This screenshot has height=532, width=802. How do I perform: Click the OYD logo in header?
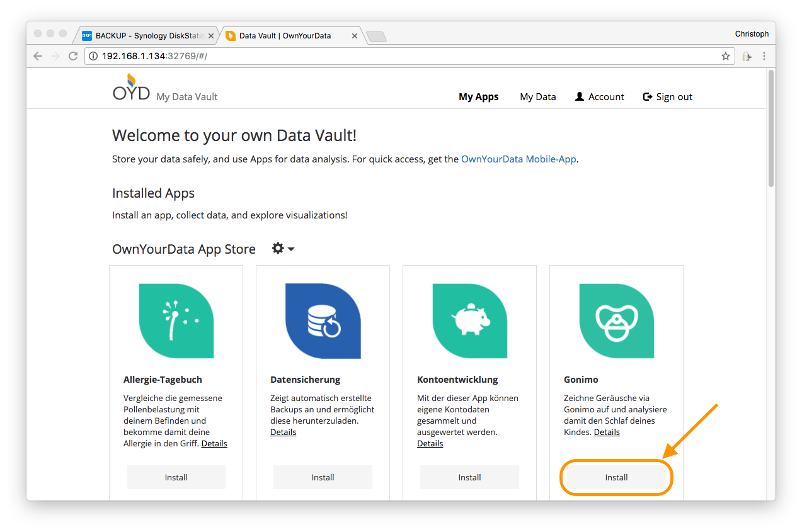pyautogui.click(x=132, y=88)
